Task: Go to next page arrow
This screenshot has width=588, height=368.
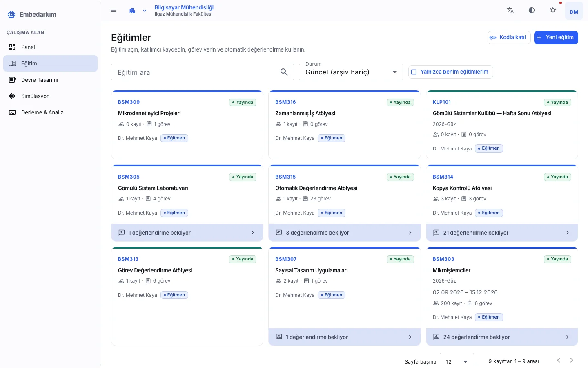Action: pos(572,360)
